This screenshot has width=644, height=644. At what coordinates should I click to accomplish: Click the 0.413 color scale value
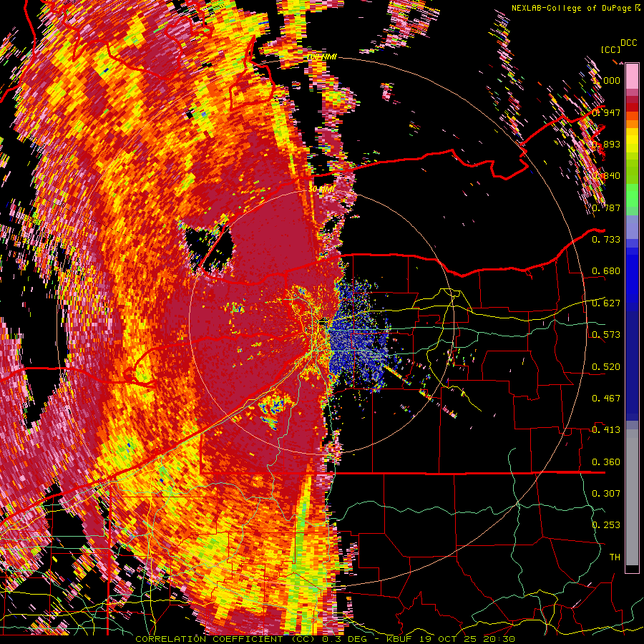point(606,429)
